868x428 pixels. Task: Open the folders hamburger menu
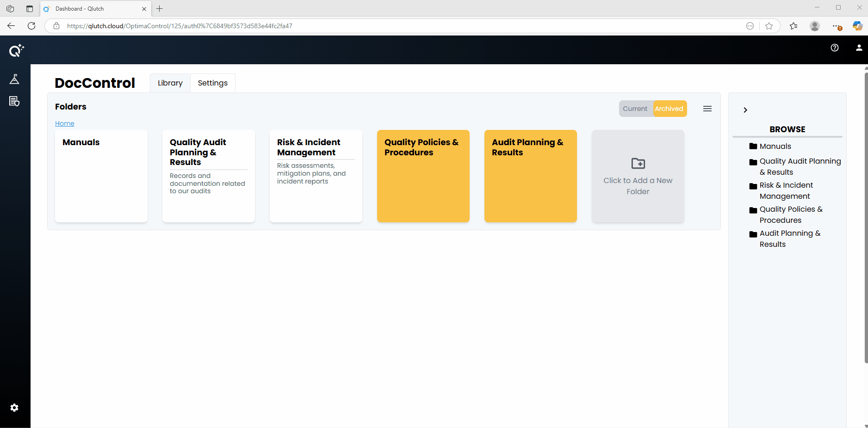(x=707, y=109)
